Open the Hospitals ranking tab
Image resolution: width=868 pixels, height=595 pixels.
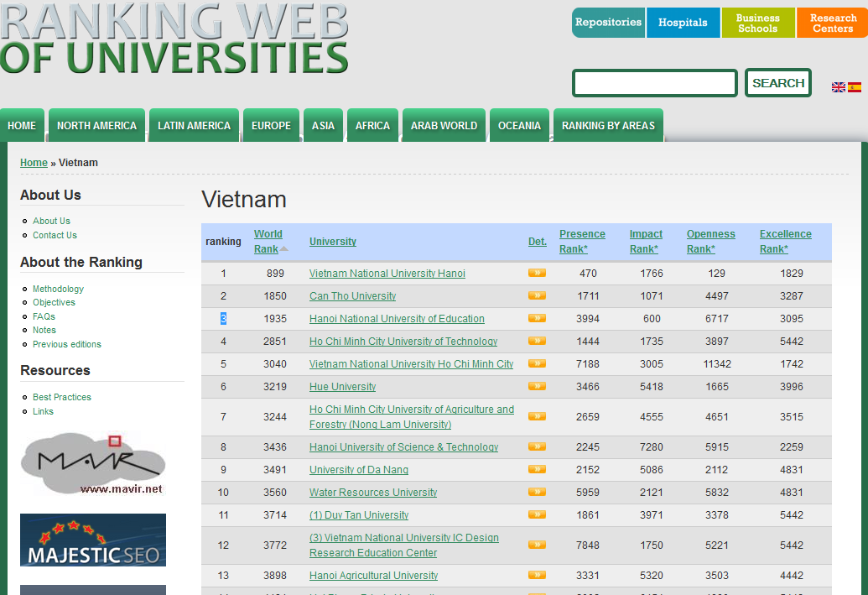[683, 23]
